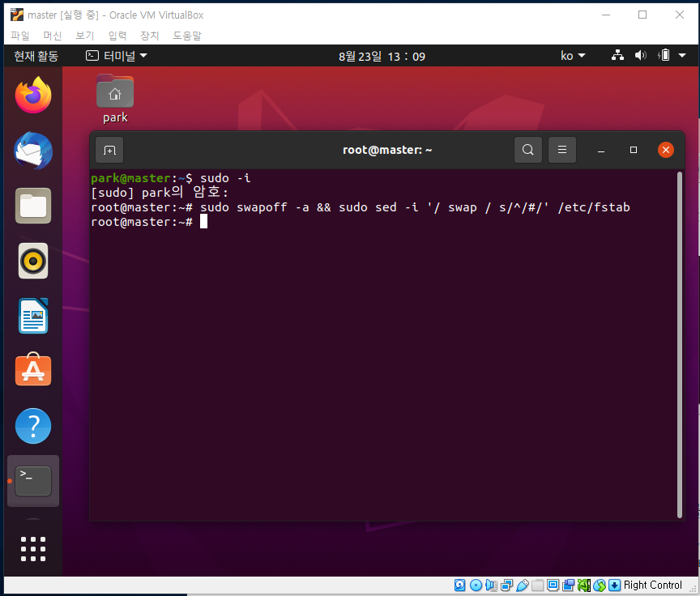Open the Files manager in the dock
700x596 pixels.
pyautogui.click(x=33, y=206)
